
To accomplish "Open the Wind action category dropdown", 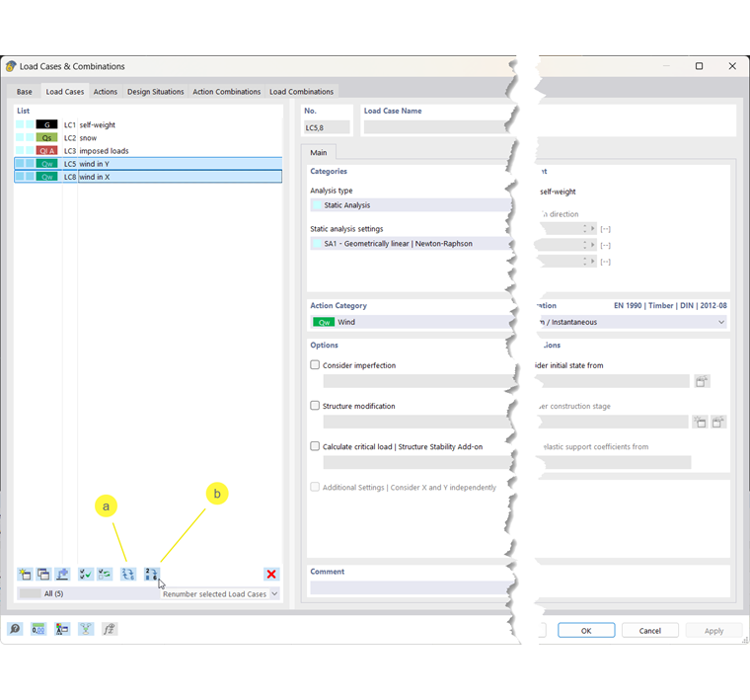I will (x=412, y=322).
